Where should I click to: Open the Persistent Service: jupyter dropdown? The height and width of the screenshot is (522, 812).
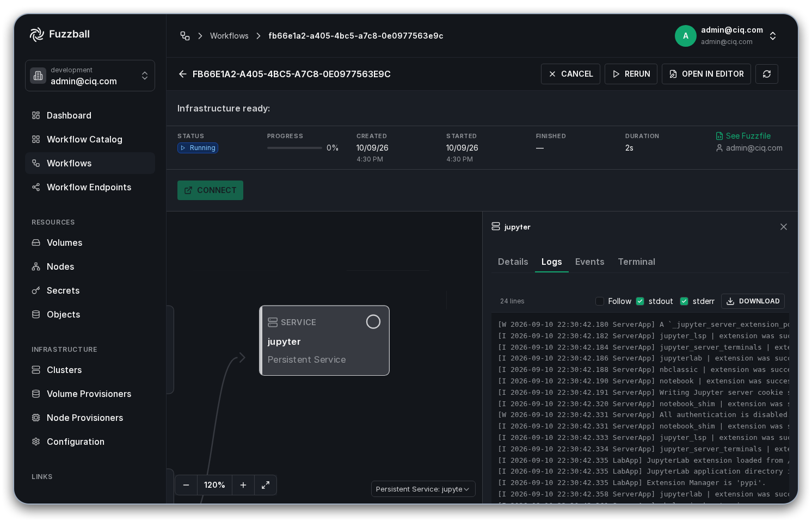click(423, 489)
